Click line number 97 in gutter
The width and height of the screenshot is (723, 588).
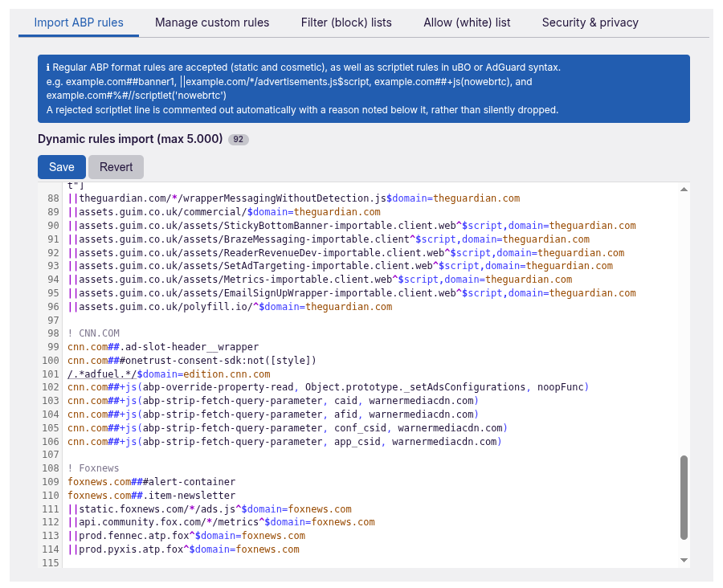pos(54,320)
